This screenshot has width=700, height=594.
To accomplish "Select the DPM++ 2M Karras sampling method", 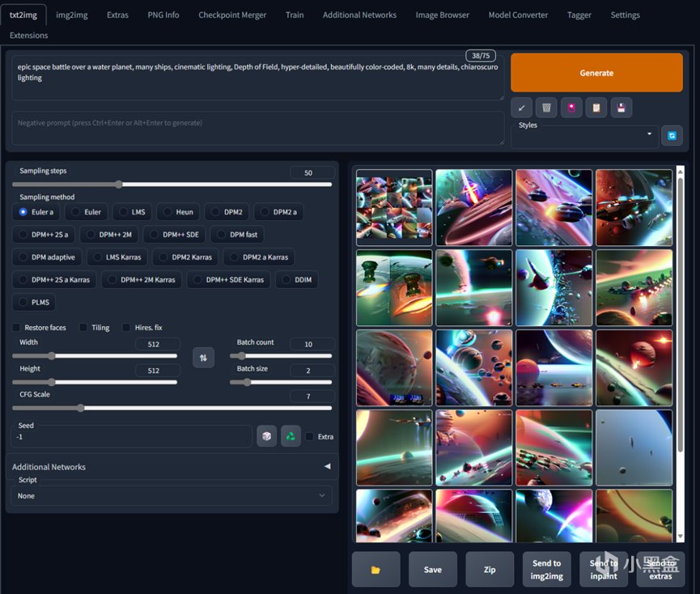I will pos(141,280).
